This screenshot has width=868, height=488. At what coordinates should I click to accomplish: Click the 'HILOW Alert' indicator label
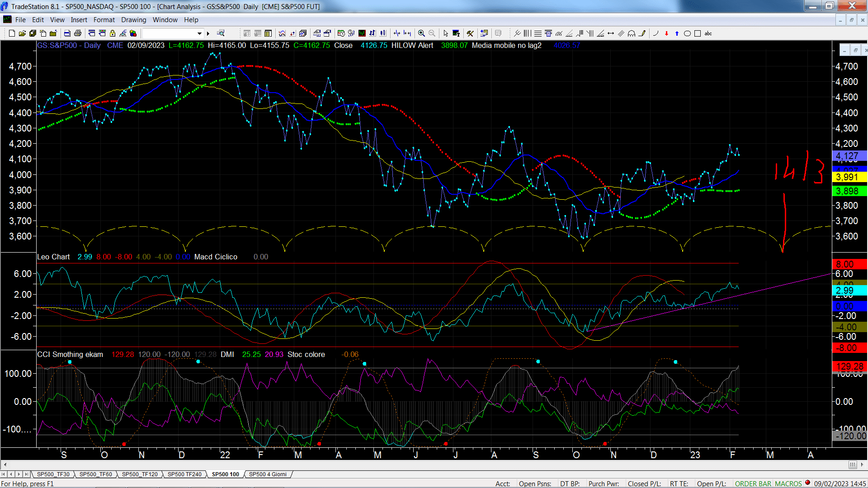(412, 45)
